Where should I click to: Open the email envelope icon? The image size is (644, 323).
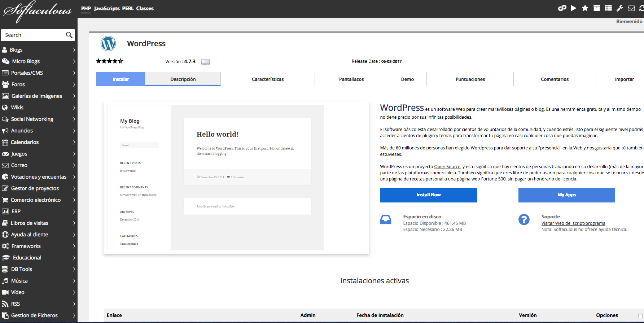click(x=631, y=8)
